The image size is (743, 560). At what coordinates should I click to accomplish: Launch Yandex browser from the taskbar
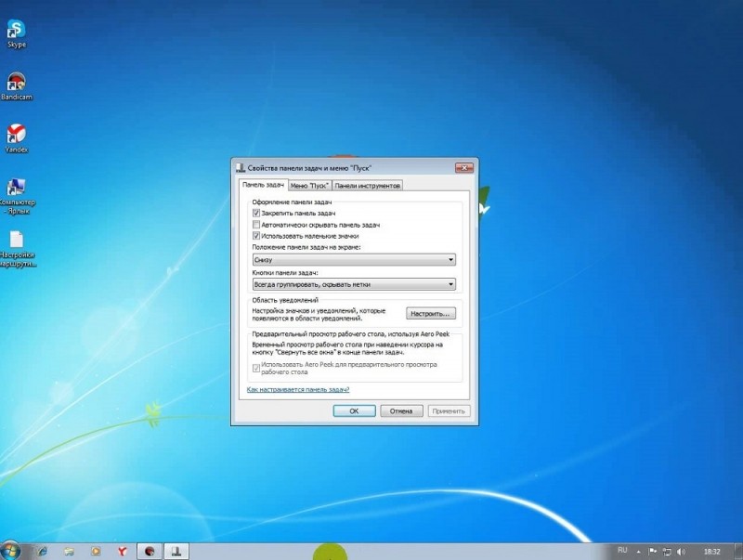pos(123,551)
